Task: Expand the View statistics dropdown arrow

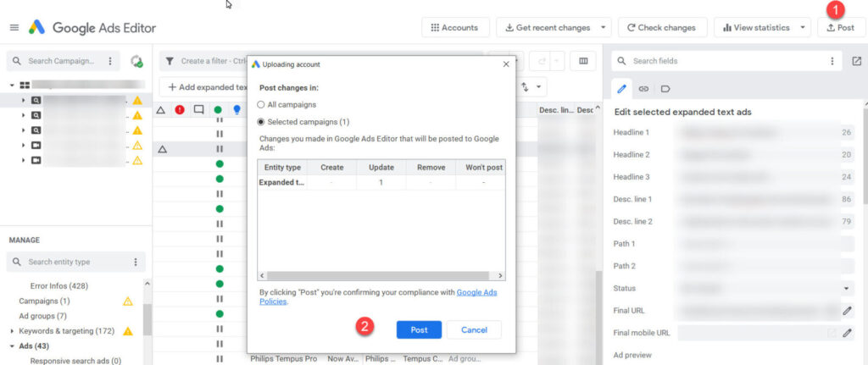Action: click(802, 28)
